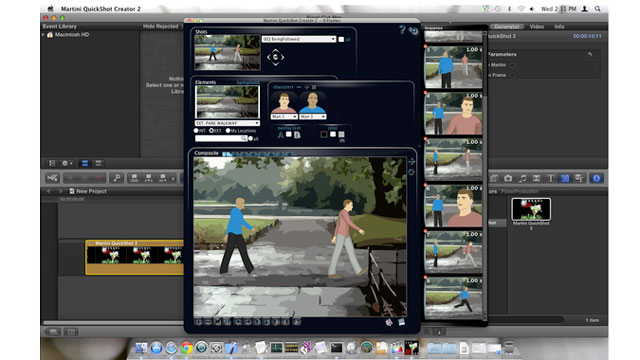This screenshot has width=640, height=360.
Task: Click the diamond shot navigation pad
Action: click(x=276, y=57)
